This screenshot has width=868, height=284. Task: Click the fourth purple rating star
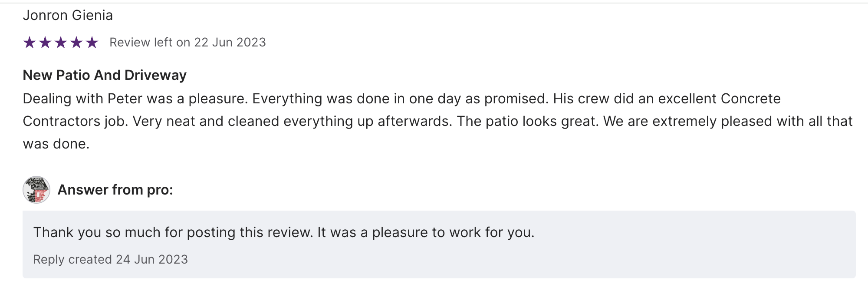pyautogui.click(x=76, y=43)
